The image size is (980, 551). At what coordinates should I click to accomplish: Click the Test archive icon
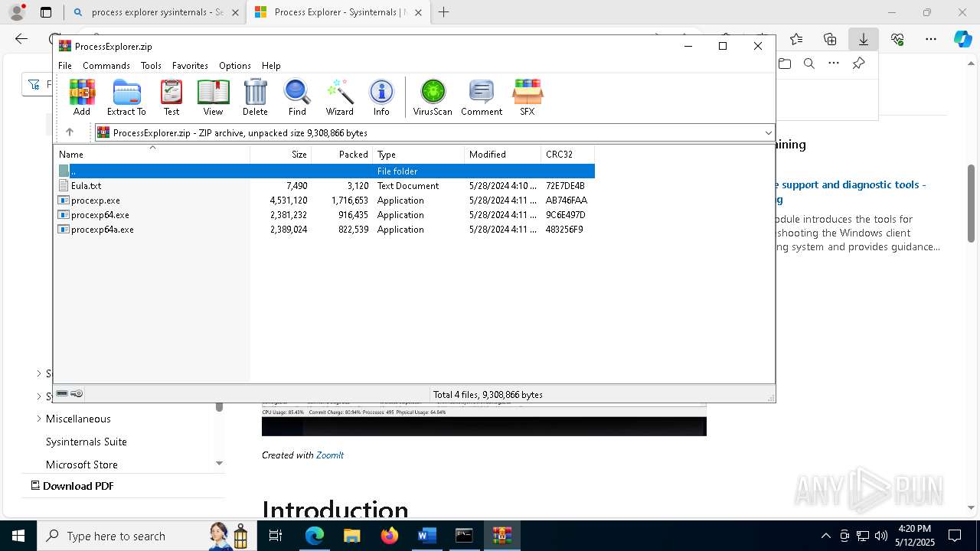171,97
